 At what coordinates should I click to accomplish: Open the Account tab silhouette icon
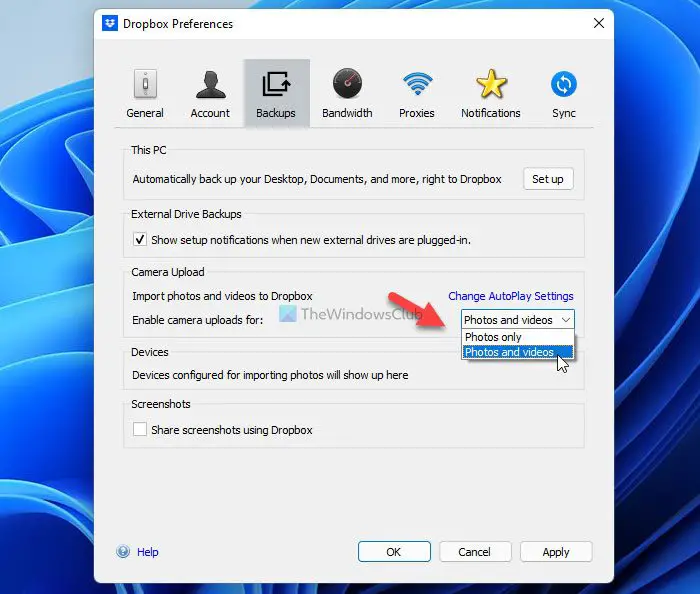pos(210,84)
